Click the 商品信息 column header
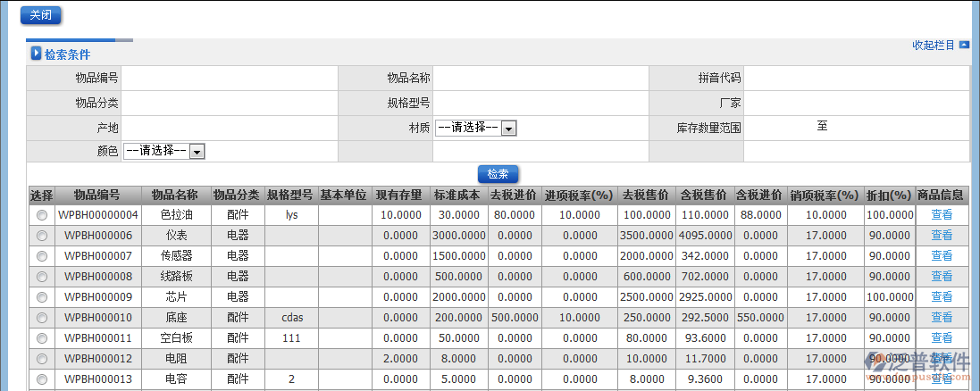Image resolution: width=980 pixels, height=391 pixels. 942,195
